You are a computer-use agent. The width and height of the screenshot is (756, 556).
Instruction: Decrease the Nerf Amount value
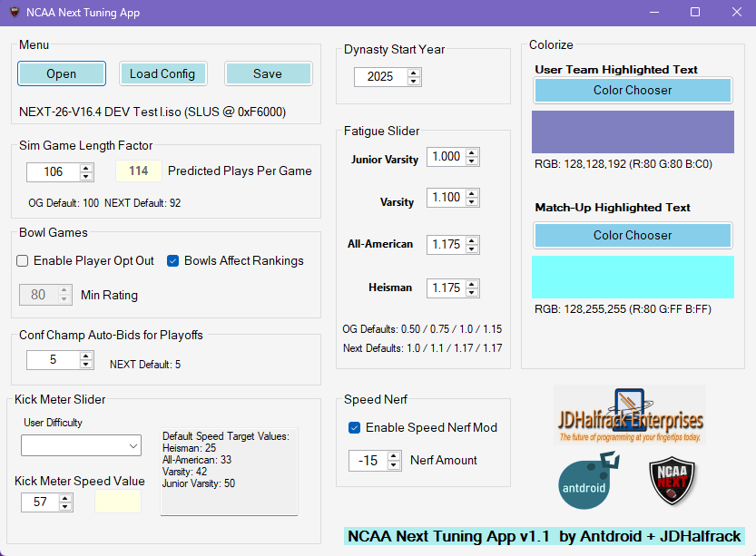pyautogui.click(x=394, y=464)
